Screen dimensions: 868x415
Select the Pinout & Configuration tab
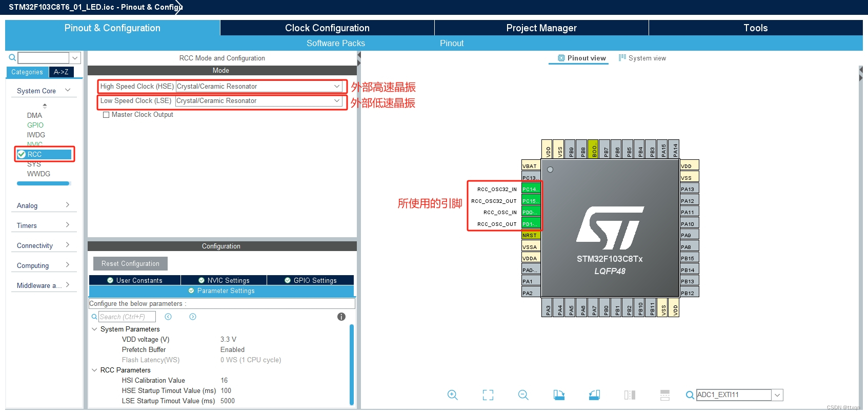pos(112,28)
